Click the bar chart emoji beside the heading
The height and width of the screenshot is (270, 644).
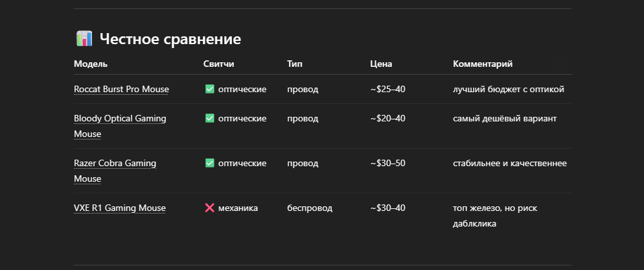[84, 39]
